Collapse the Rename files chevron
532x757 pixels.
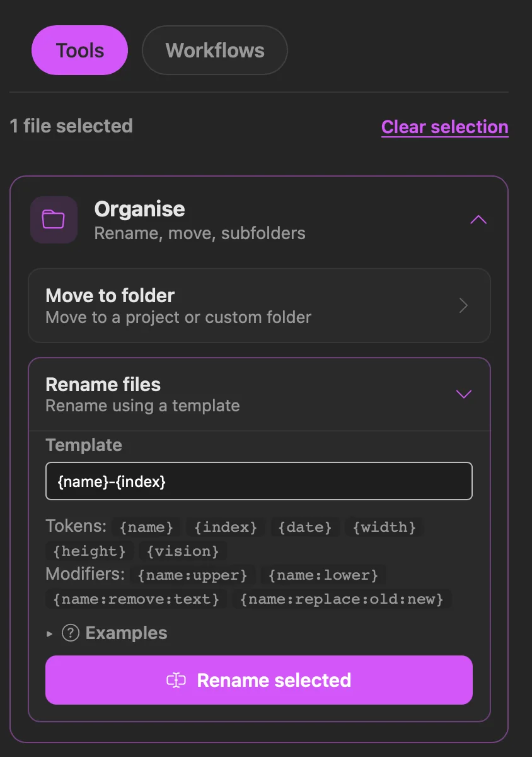[x=464, y=394]
